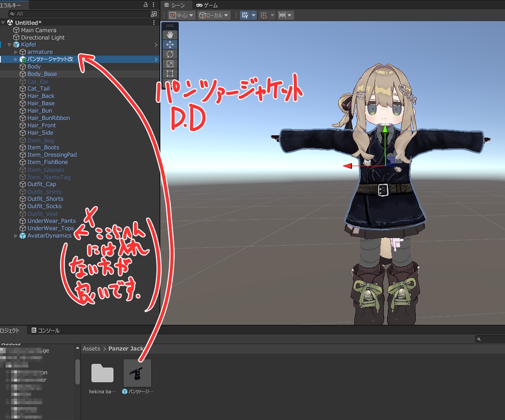Image resolution: width=505 pixels, height=420 pixels.
Task: Select Body object in hierarchy
Action: click(34, 67)
